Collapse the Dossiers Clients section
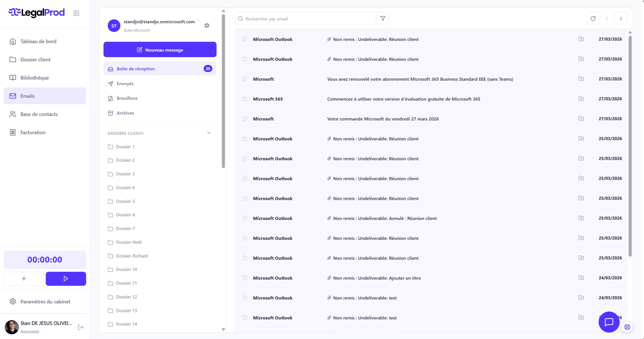Image resolution: width=644 pixels, height=339 pixels. point(209,133)
